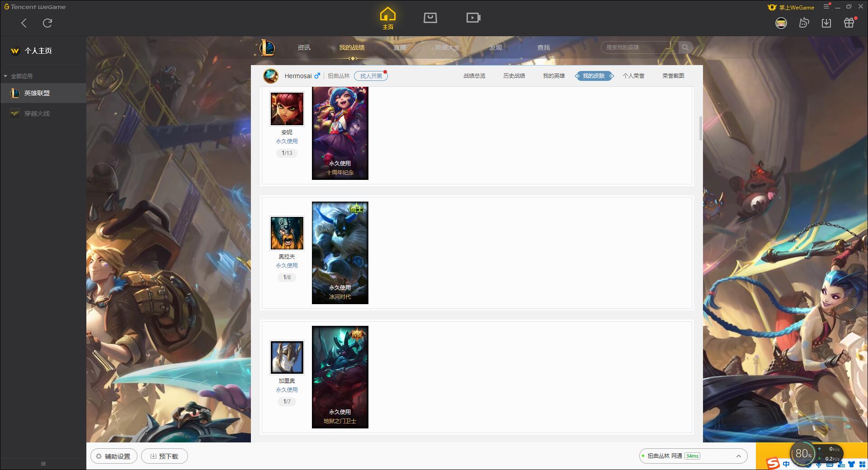
Task: Open the Sogou skin shirt icon
Action: click(851, 465)
